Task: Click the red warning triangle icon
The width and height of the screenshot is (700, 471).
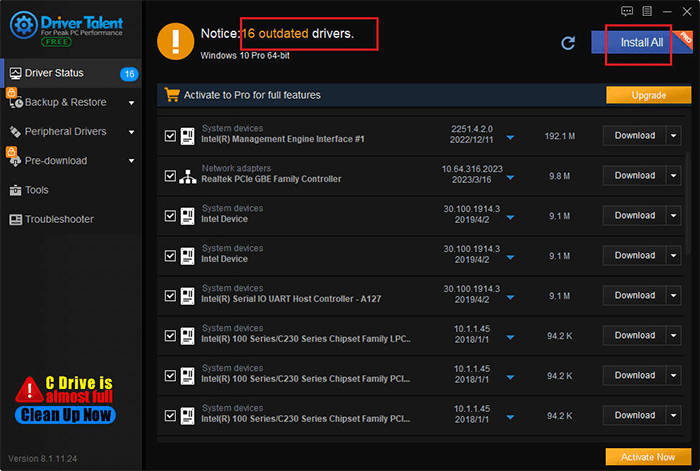Action: 29,390
